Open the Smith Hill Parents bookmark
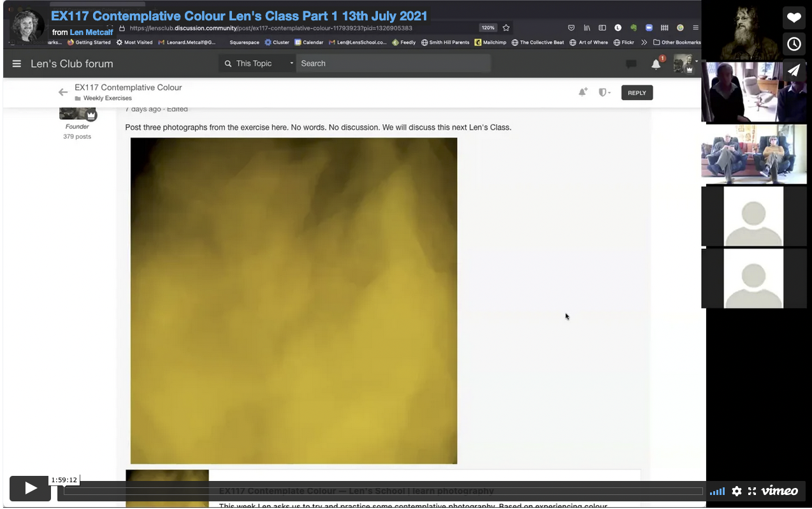This screenshot has height=509, width=812. pyautogui.click(x=446, y=43)
